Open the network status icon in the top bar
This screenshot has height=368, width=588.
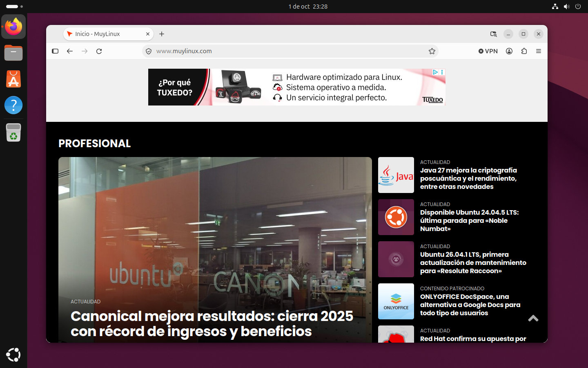point(555,7)
